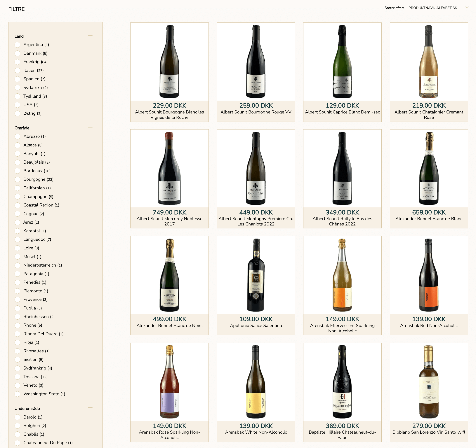Tick the Languedoc filter

[18, 239]
